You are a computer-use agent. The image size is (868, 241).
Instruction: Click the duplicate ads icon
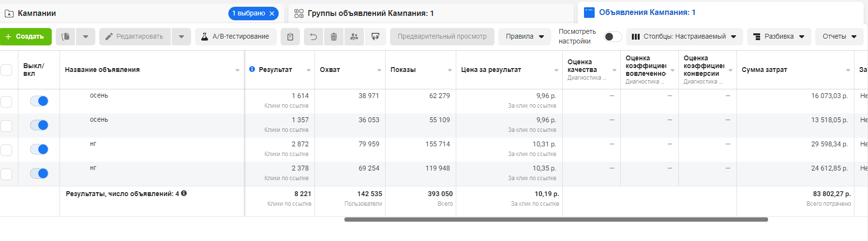(65, 37)
